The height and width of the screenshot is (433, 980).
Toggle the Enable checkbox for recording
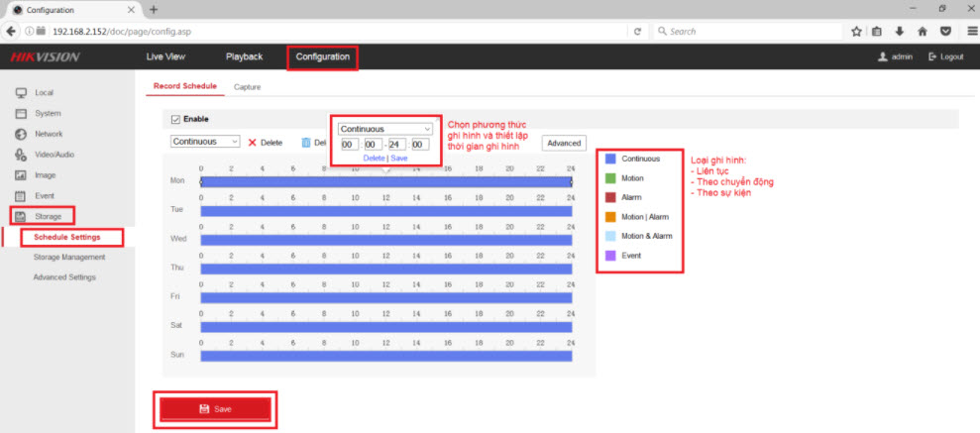coord(176,119)
